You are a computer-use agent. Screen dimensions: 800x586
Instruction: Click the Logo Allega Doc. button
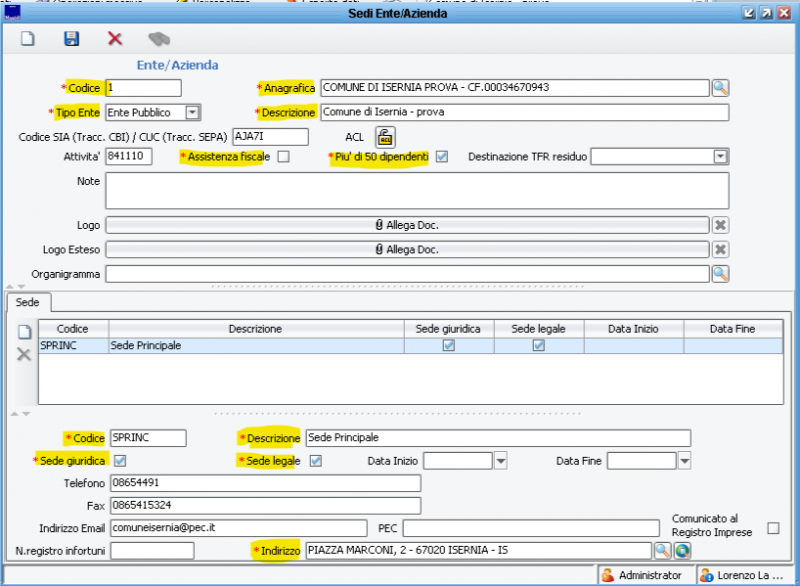pyautogui.click(x=407, y=225)
